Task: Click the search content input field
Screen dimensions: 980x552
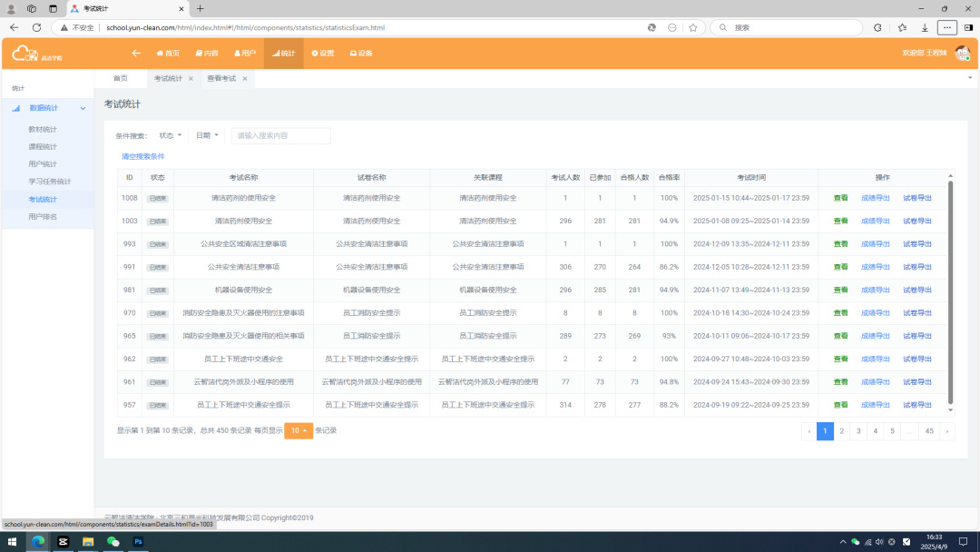Action: 280,136
